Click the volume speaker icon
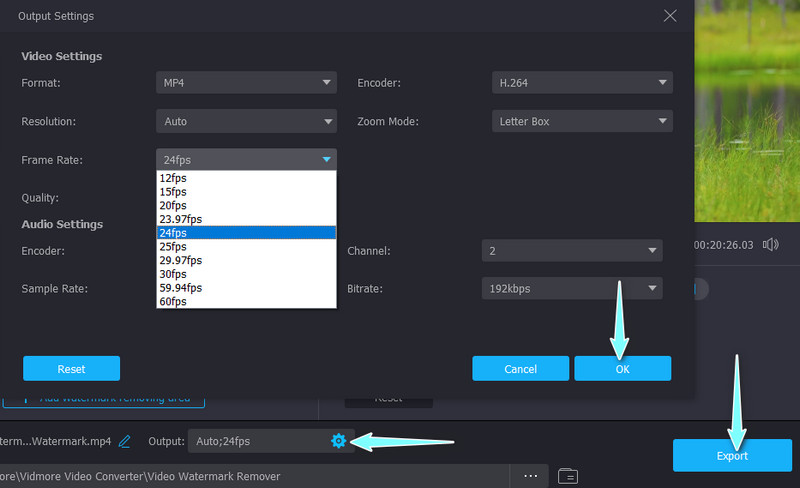This screenshot has height=488, width=800. click(x=770, y=244)
